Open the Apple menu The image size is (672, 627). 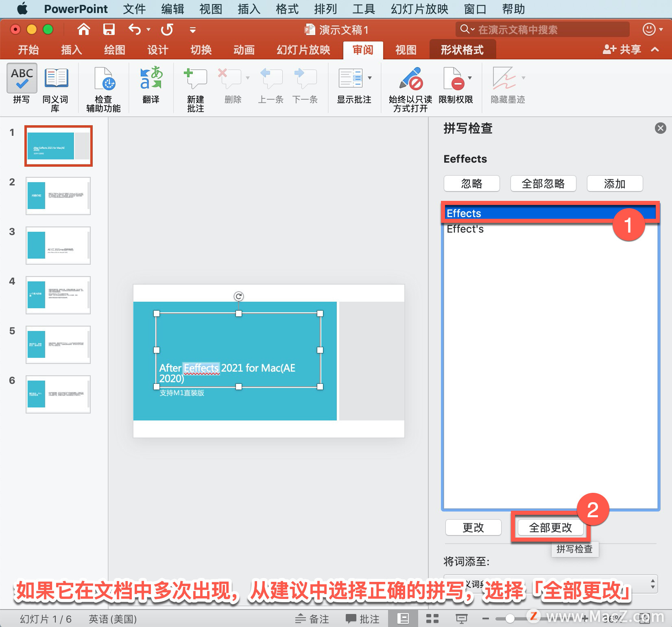coord(22,9)
